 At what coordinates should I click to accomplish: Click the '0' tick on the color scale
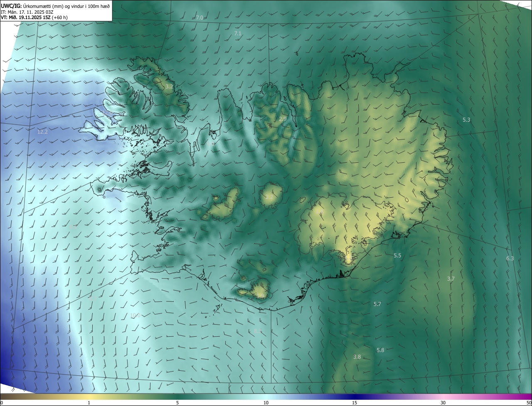point(2,403)
